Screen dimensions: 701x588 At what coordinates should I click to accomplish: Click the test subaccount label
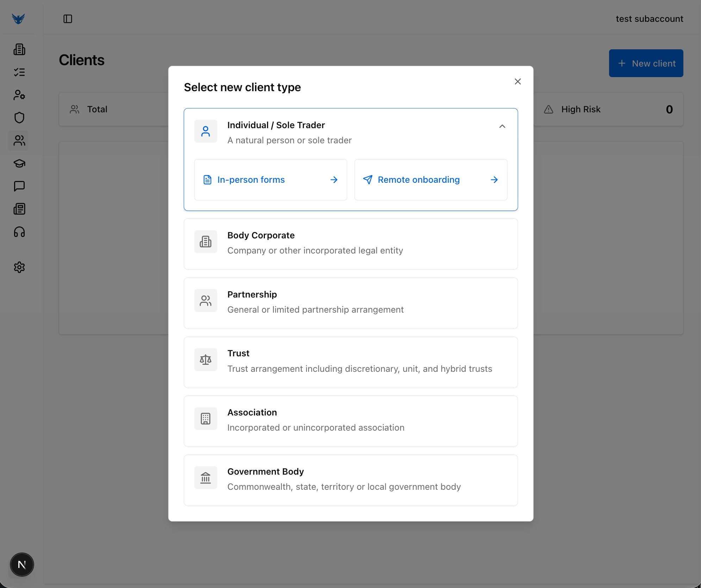point(649,19)
